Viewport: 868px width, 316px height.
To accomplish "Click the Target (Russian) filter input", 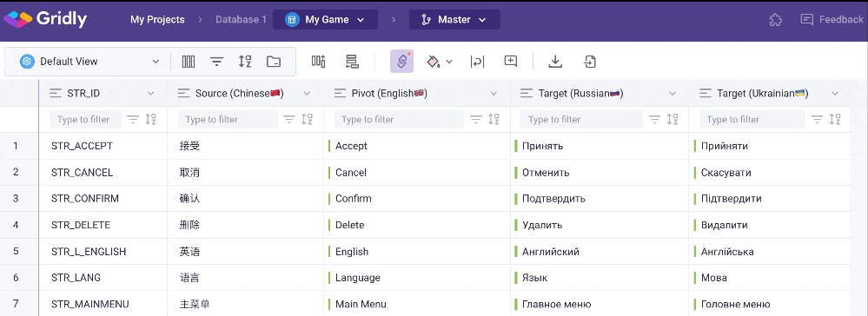I will pyautogui.click(x=582, y=120).
